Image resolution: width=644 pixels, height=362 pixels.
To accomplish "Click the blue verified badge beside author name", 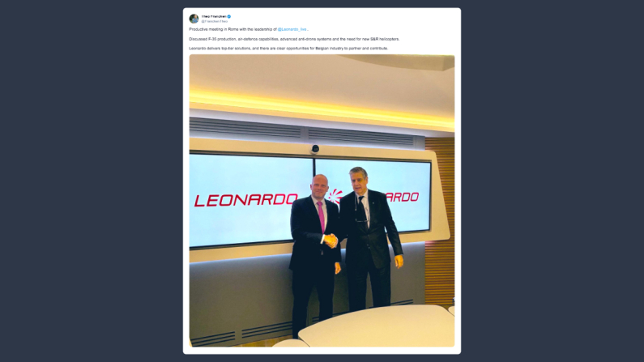I will pyautogui.click(x=229, y=16).
